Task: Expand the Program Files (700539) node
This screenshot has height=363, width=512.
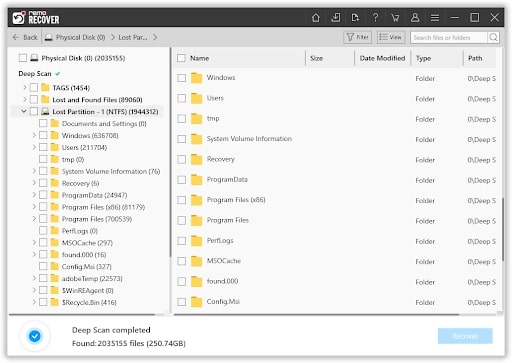Action: (34, 219)
